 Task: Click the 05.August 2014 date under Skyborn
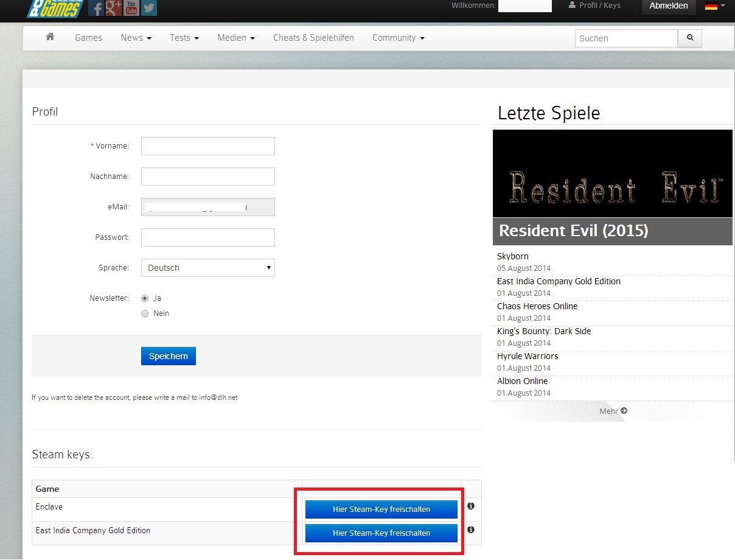click(x=524, y=268)
